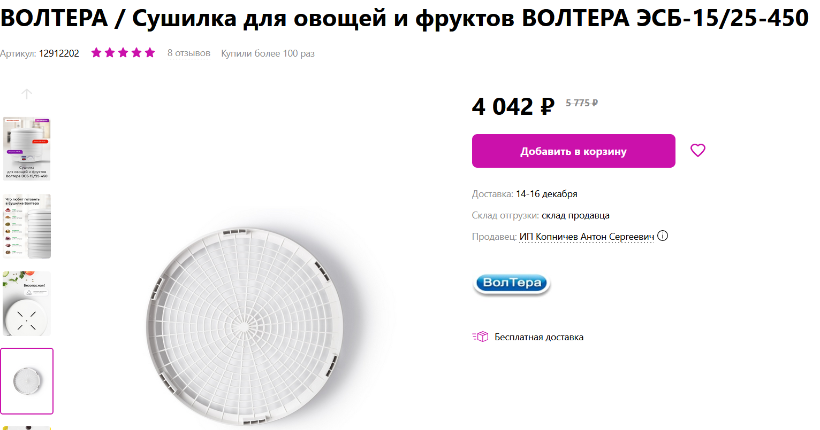Click the Бесплатная доставка label

[539, 337]
